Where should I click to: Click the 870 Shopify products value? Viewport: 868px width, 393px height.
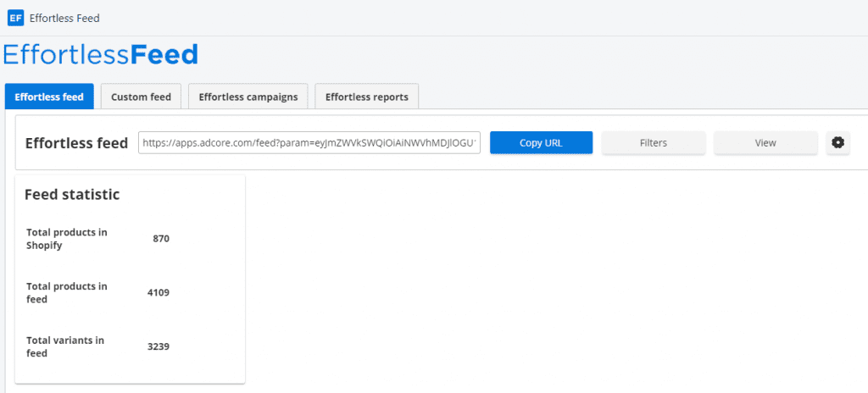(161, 239)
